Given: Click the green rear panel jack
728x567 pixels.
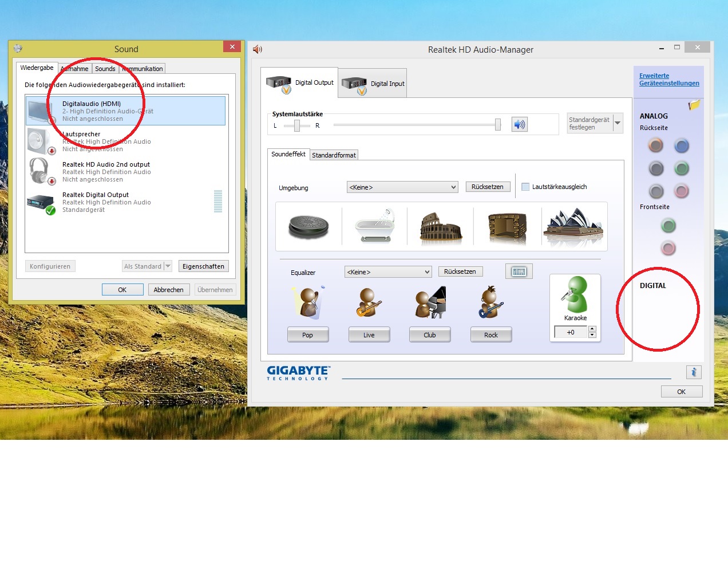Looking at the screenshot, I should point(681,168).
